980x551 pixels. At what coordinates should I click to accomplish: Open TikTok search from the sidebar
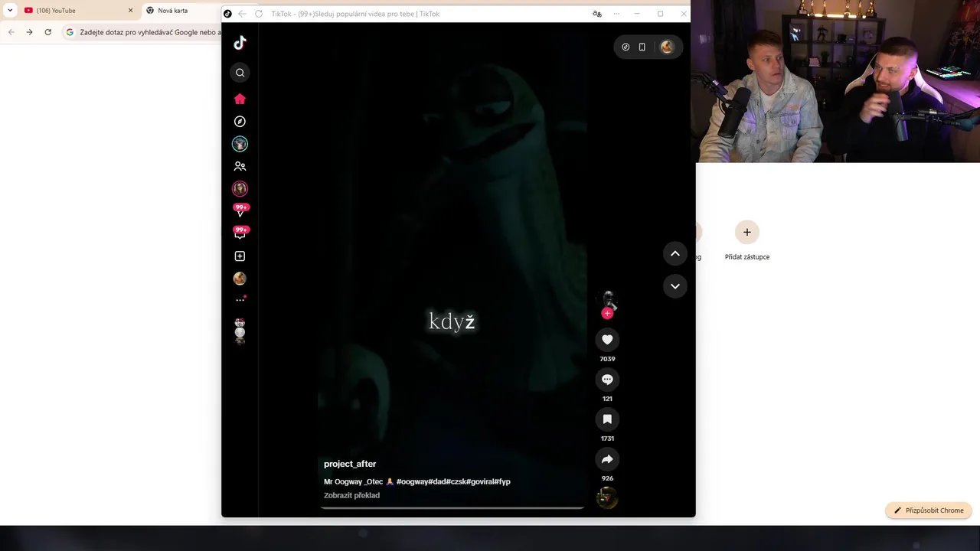click(x=240, y=73)
